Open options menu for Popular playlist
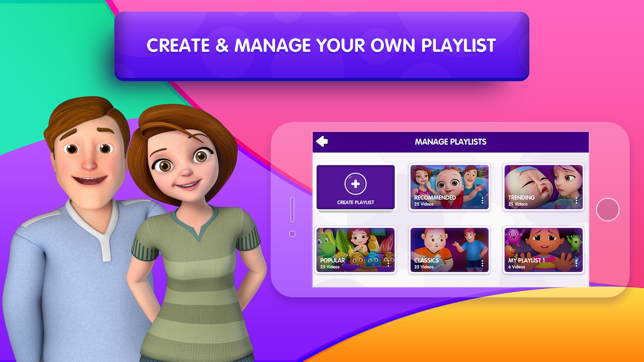The height and width of the screenshot is (362, 644). tap(388, 263)
